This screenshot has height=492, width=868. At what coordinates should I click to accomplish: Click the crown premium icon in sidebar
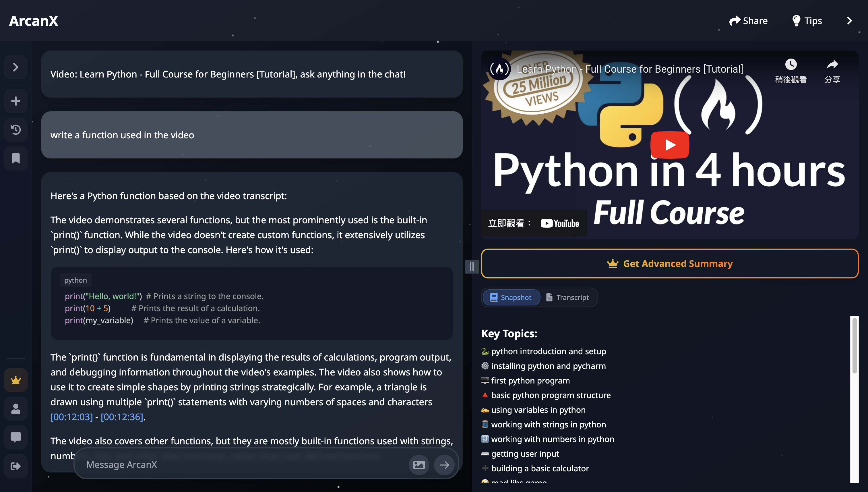click(x=15, y=380)
